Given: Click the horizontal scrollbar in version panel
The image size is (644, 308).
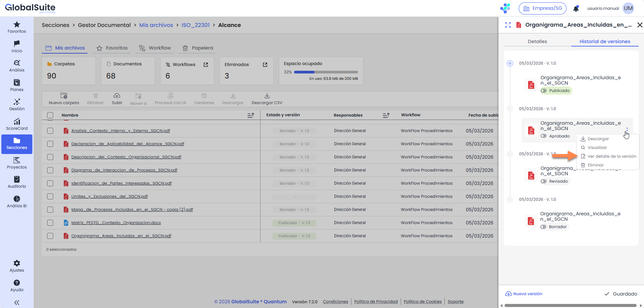Looking at the screenshot, I should (570, 306).
